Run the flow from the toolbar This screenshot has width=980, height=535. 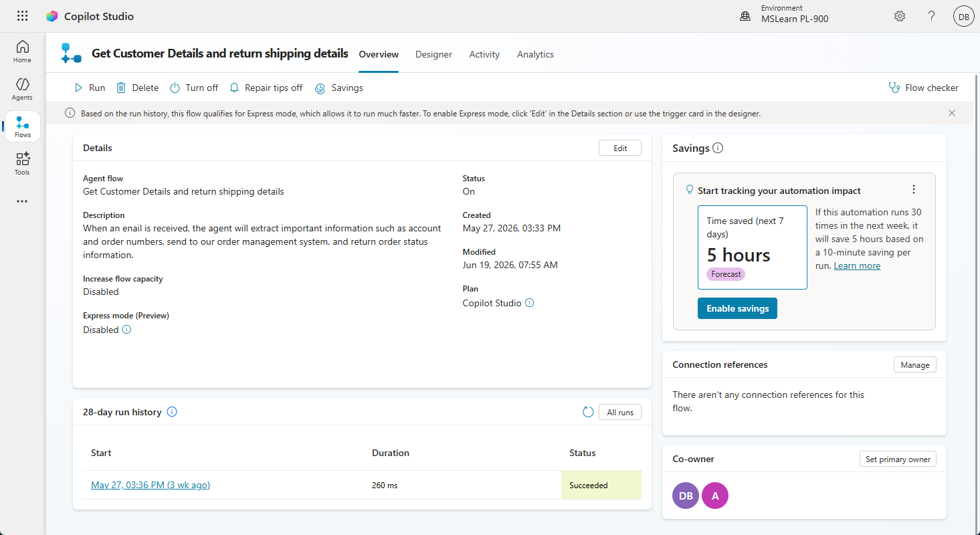(90, 88)
